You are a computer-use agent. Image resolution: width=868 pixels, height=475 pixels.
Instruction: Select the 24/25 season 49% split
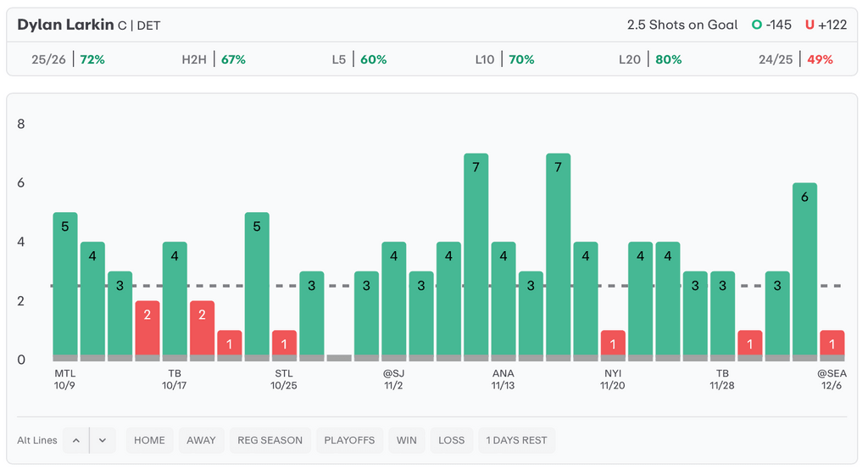[x=796, y=59]
